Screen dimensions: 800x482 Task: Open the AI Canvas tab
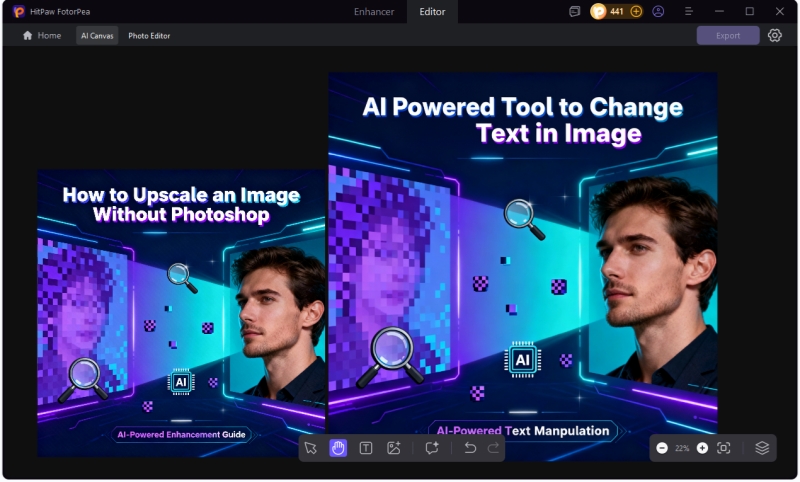(97, 35)
